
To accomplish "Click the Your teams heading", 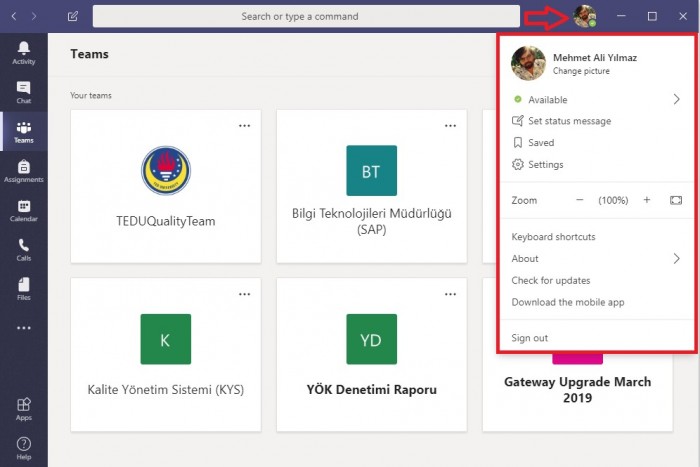I will coord(91,96).
